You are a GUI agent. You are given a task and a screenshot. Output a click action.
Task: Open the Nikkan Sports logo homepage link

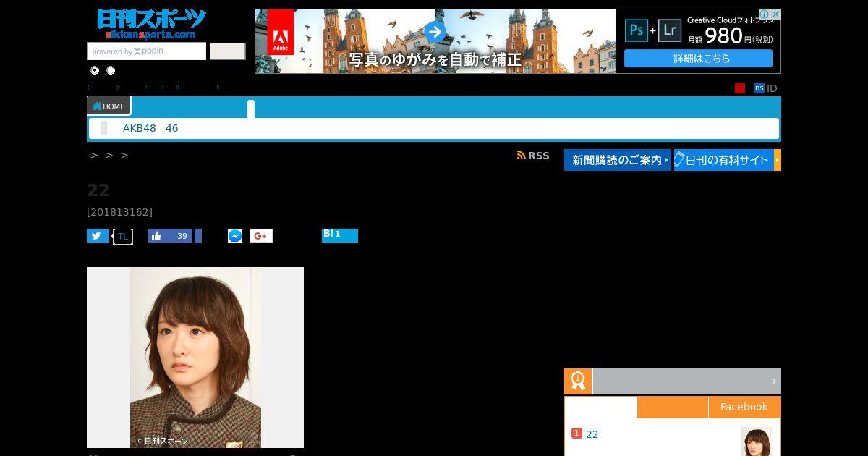click(151, 24)
